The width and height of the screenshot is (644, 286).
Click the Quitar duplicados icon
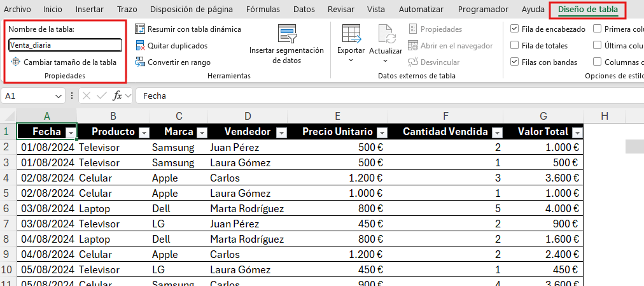[140, 46]
